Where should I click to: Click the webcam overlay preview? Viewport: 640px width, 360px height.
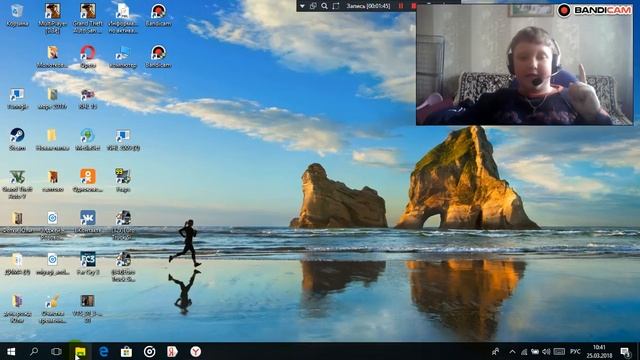524,64
